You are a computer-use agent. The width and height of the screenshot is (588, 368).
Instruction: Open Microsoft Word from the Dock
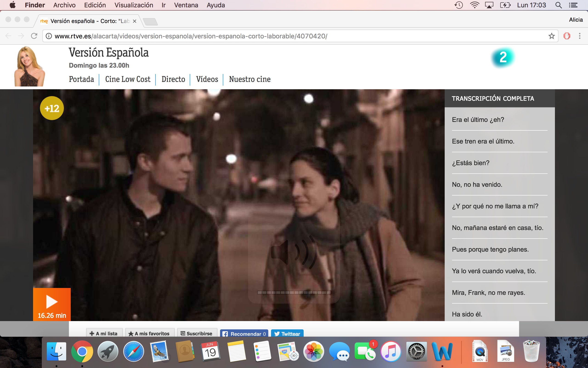442,351
